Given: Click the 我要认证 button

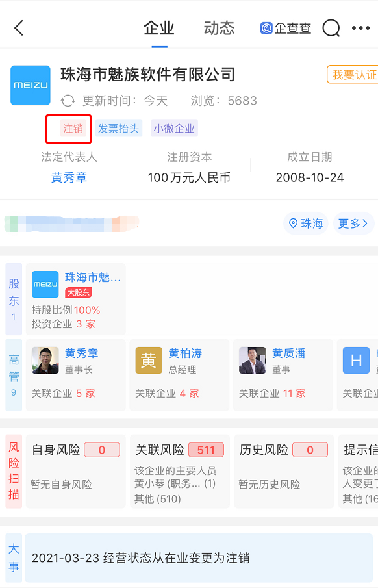Looking at the screenshot, I should pos(353,74).
